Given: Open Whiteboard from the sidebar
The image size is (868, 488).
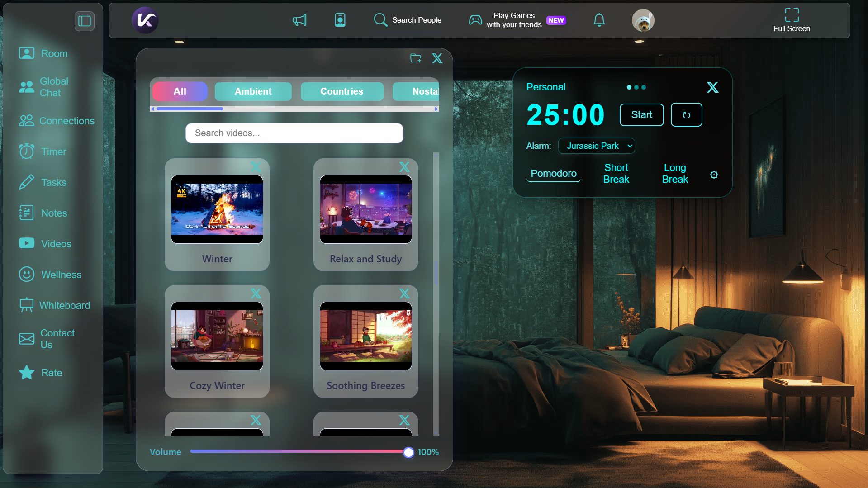Looking at the screenshot, I should pyautogui.click(x=55, y=305).
